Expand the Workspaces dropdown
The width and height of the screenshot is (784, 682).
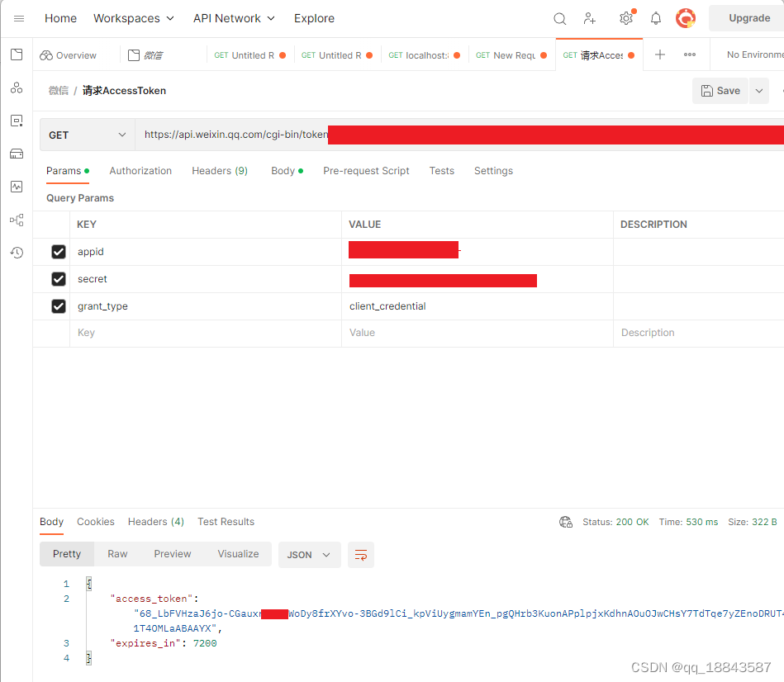[134, 18]
